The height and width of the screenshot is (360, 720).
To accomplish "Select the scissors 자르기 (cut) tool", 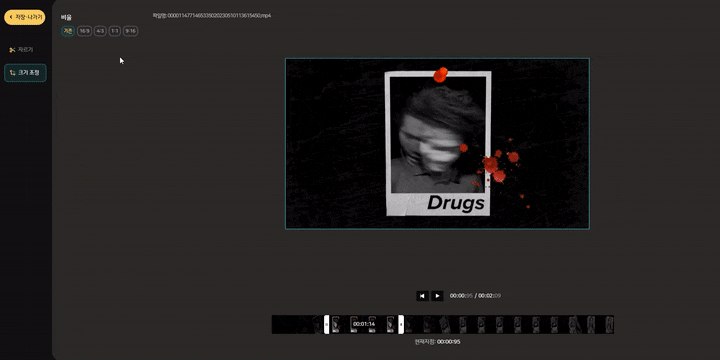I will point(21,50).
